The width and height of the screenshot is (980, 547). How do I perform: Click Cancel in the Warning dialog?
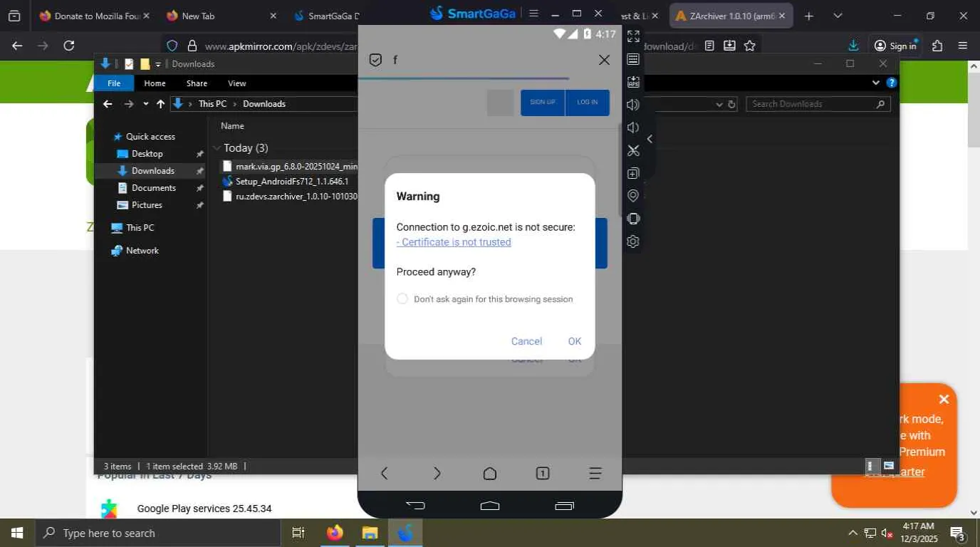[526, 341]
